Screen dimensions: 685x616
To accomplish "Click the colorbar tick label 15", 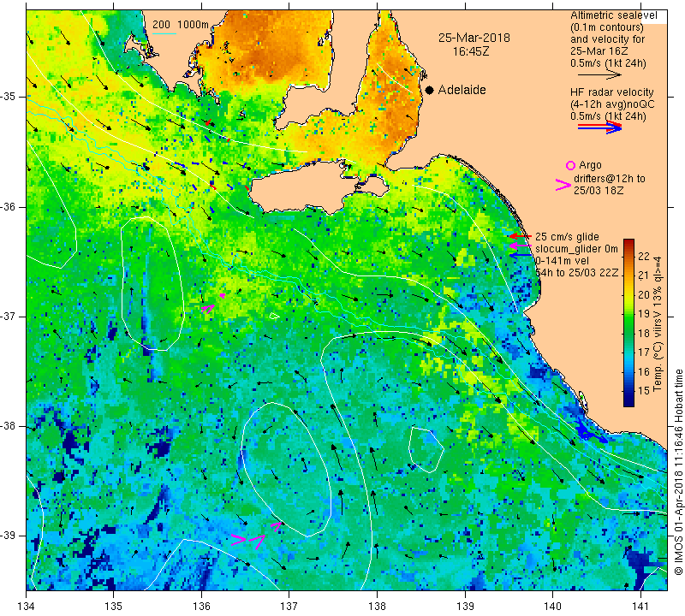I will pos(644,391).
